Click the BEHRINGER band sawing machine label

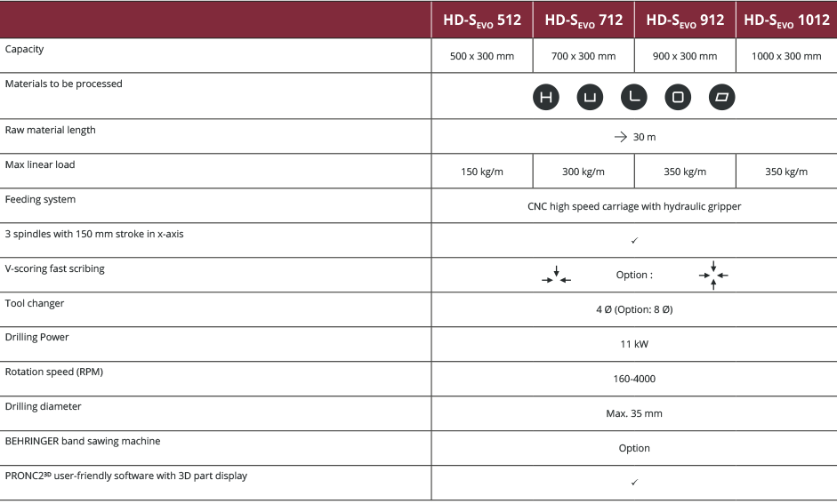click(x=82, y=441)
